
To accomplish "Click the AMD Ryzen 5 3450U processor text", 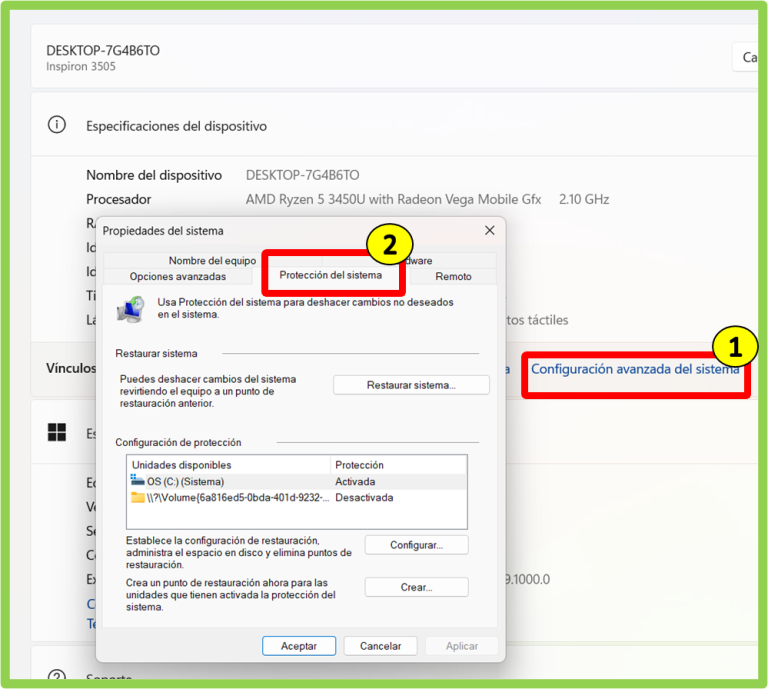I will coord(393,199).
